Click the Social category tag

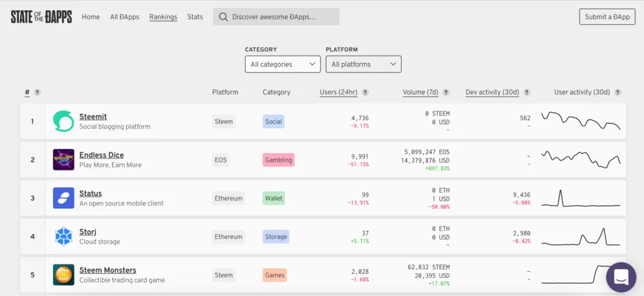[x=274, y=121]
